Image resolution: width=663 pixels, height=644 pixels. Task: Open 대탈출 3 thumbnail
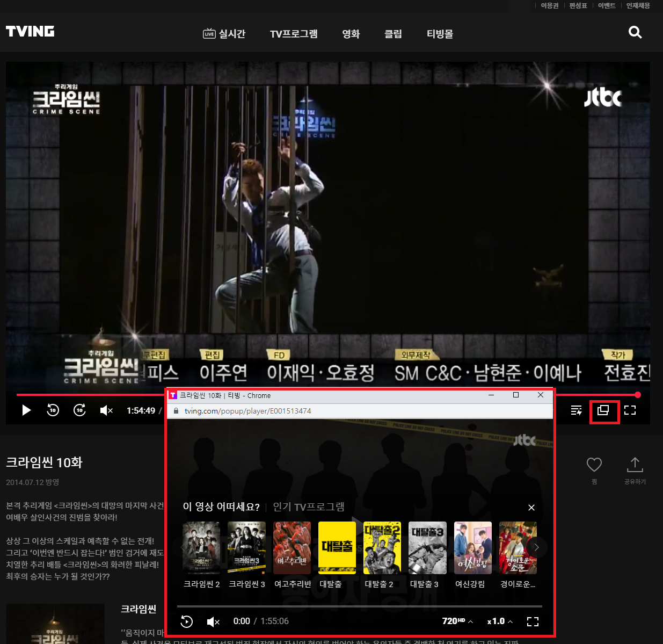tap(427, 548)
